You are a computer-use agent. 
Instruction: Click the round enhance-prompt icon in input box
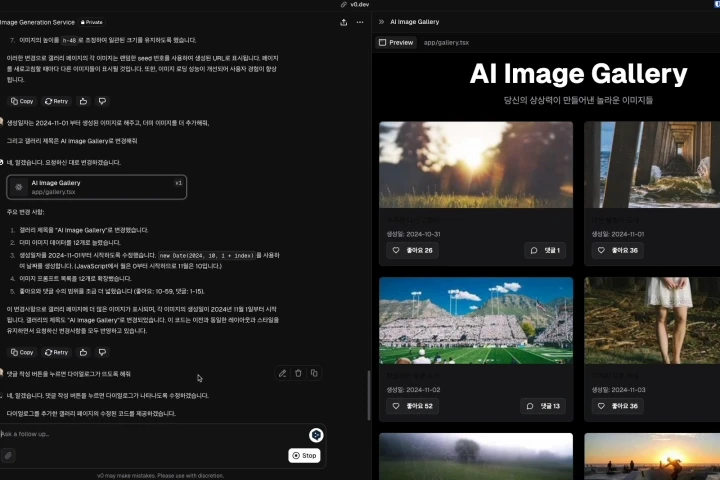point(316,435)
